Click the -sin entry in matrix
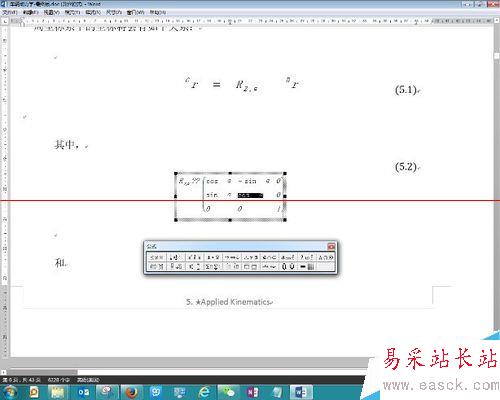The height and width of the screenshot is (400, 500). 247,181
